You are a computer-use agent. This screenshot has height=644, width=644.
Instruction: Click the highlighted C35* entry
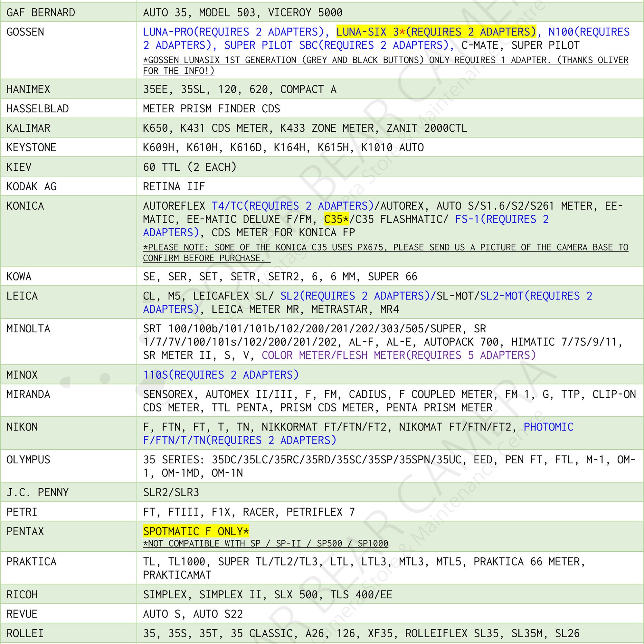pyautogui.click(x=337, y=219)
